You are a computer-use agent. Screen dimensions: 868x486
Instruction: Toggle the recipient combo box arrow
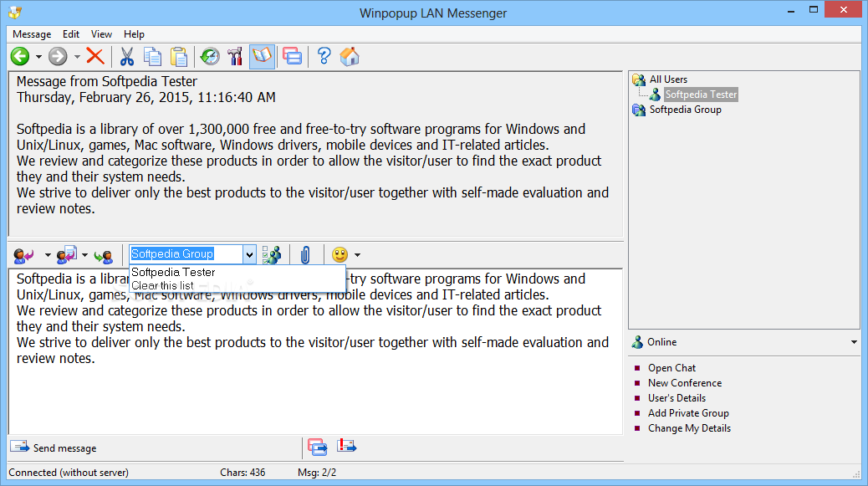point(250,254)
